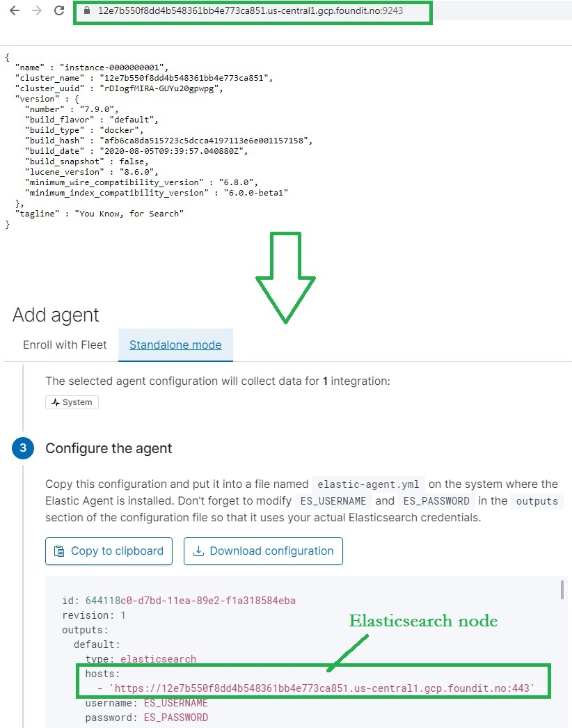Click the copy icon on Copy to clipboard
The height and width of the screenshot is (728, 572).
pyautogui.click(x=58, y=551)
